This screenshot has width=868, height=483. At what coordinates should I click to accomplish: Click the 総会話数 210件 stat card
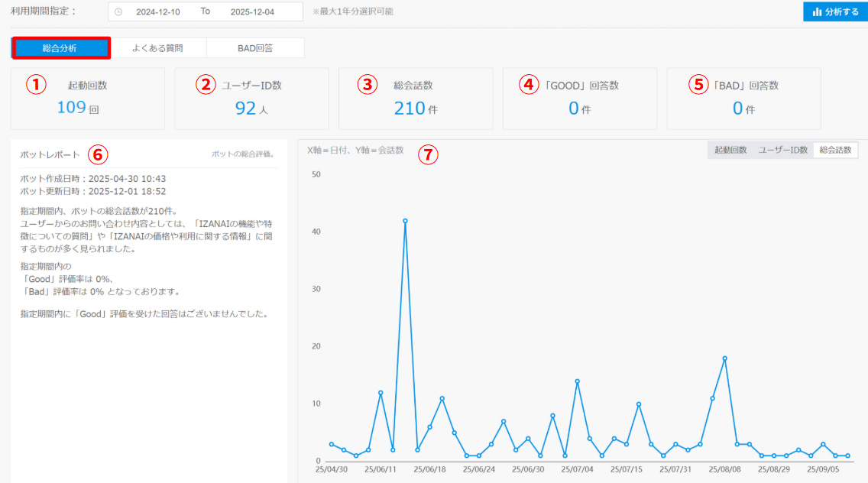[415, 99]
